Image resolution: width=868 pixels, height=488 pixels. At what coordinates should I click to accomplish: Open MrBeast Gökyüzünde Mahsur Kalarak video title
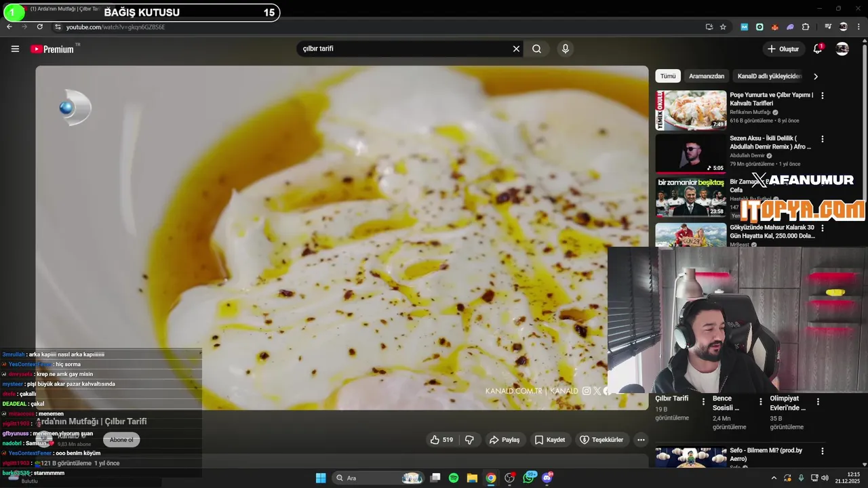[772, 232]
